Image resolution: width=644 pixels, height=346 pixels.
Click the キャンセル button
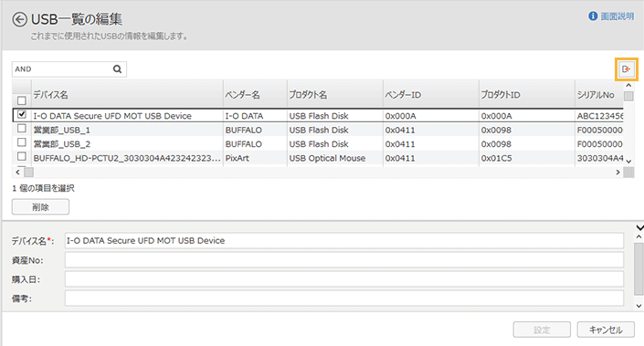click(606, 330)
